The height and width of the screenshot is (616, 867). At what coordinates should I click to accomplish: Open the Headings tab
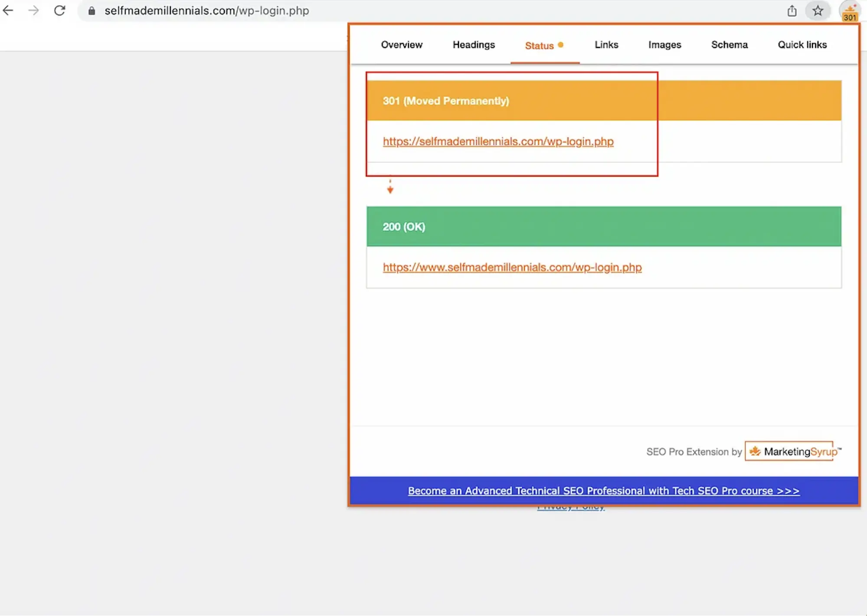click(x=474, y=45)
